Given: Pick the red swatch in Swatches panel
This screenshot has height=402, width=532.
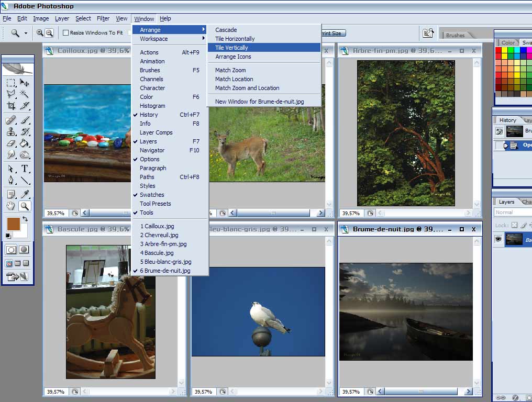Looking at the screenshot, I should pyautogui.click(x=498, y=50).
